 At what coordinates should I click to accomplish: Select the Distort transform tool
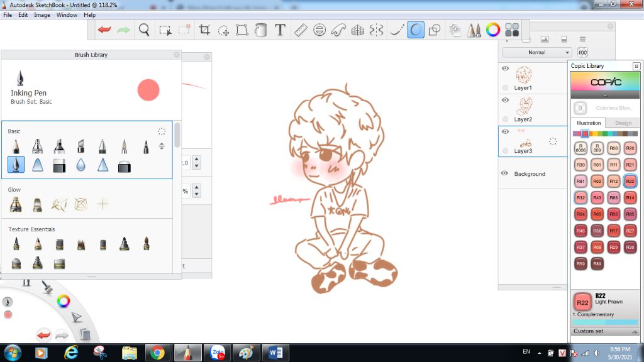242,30
